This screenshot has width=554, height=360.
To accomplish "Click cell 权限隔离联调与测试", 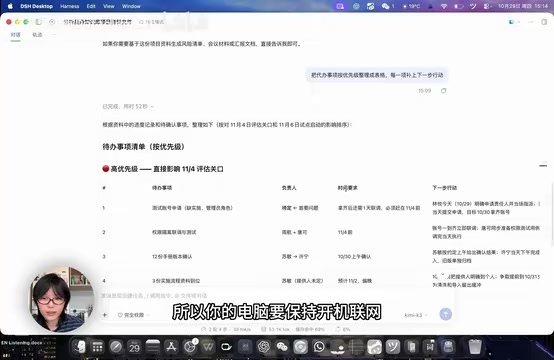I will tap(174, 232).
